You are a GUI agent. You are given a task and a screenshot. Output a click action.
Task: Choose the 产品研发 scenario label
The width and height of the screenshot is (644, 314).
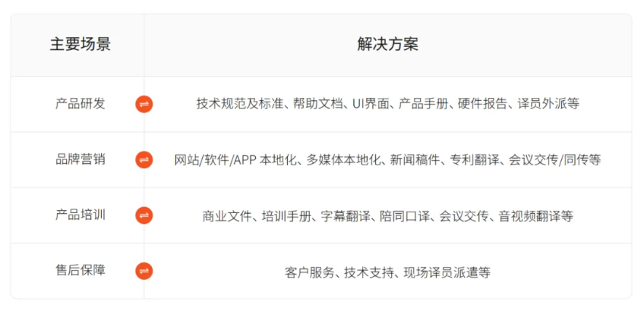(80, 104)
